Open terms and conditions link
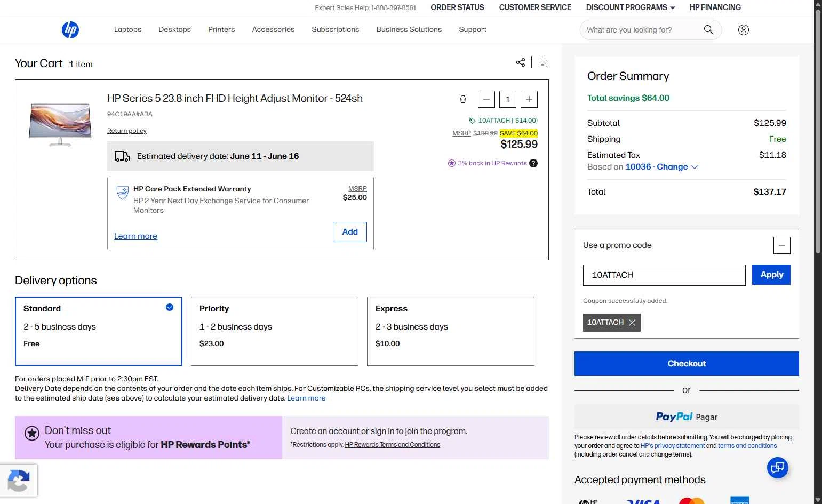This screenshot has height=504, width=822. pyautogui.click(x=747, y=446)
